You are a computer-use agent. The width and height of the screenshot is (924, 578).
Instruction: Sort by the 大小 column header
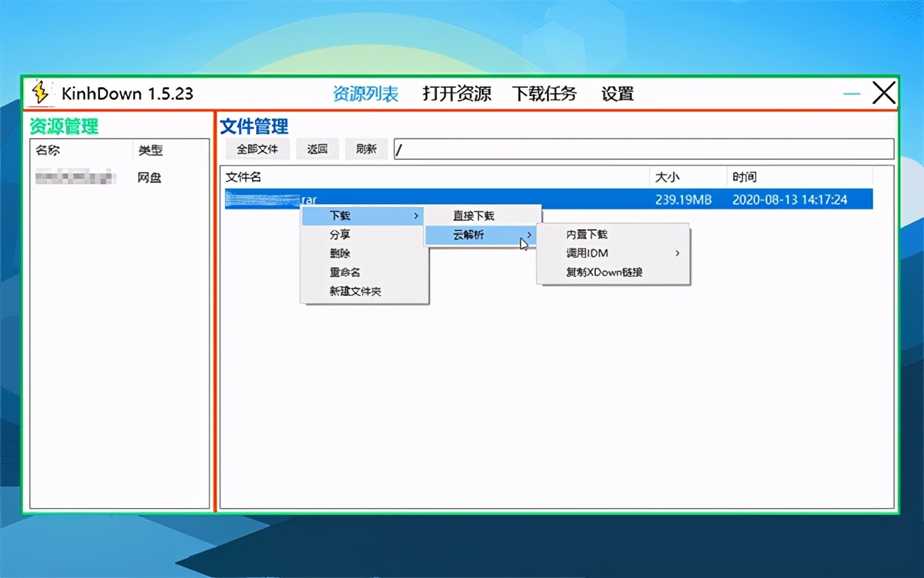coord(688,177)
